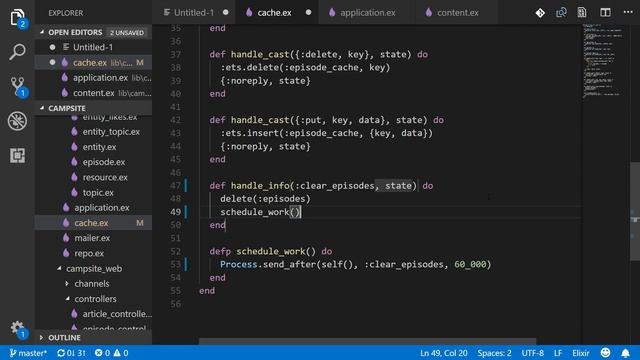Screen dimensions: 640x360
Task: Open entity.ex in file tree
Action: [99, 147]
